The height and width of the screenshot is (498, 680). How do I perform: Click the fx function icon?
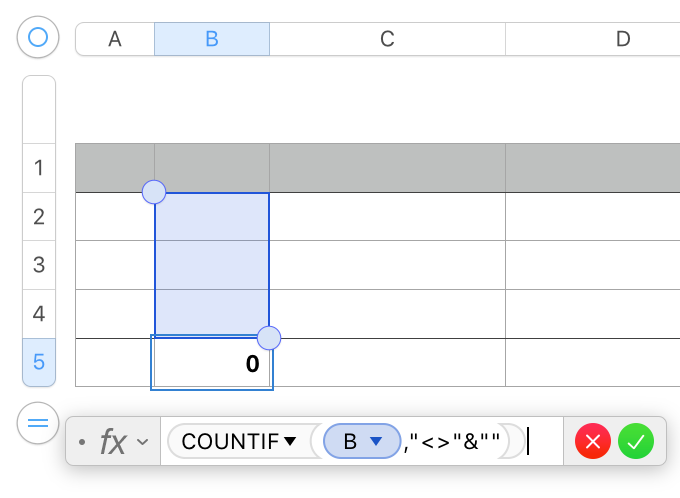111,441
